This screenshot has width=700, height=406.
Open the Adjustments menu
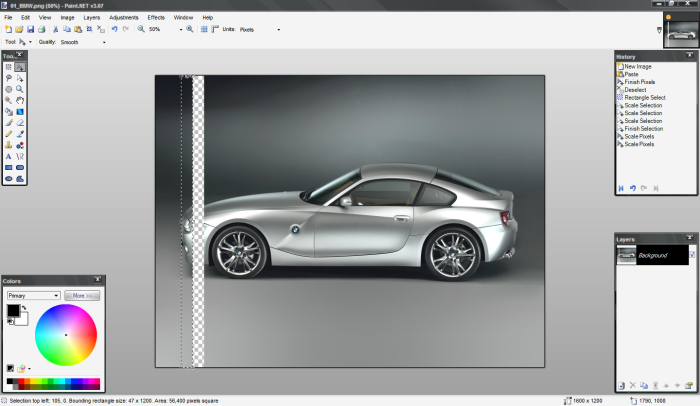tap(124, 17)
